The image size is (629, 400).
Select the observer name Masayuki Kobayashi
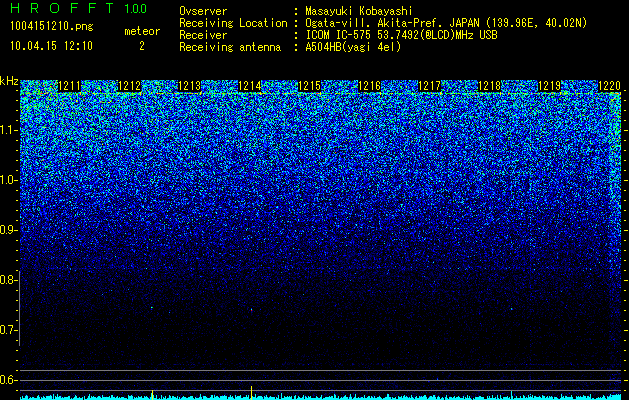coord(359,11)
